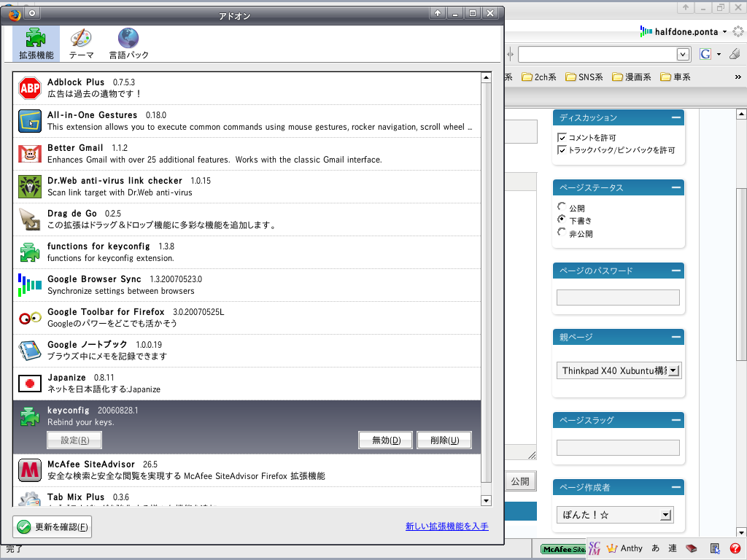Click the red question mark help icon
The height and width of the screenshot is (560, 747).
735,548
